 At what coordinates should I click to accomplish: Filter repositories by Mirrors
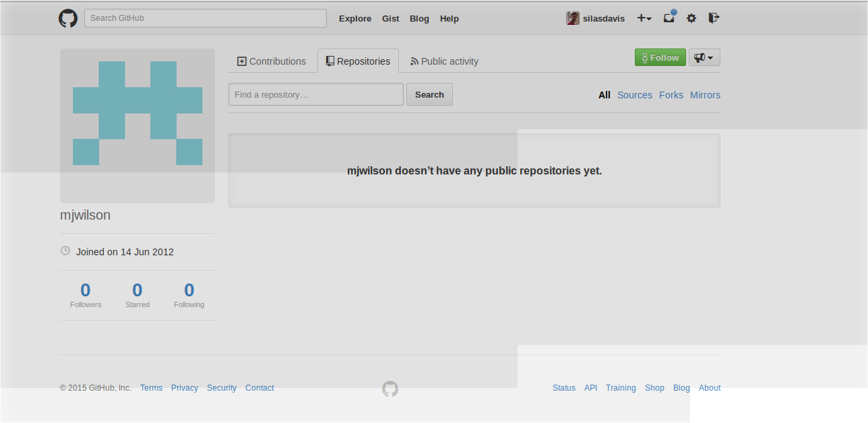coord(705,95)
